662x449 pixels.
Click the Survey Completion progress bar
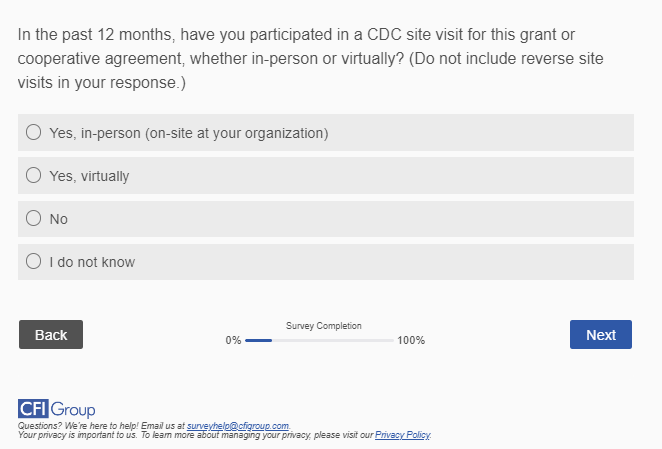coord(320,341)
